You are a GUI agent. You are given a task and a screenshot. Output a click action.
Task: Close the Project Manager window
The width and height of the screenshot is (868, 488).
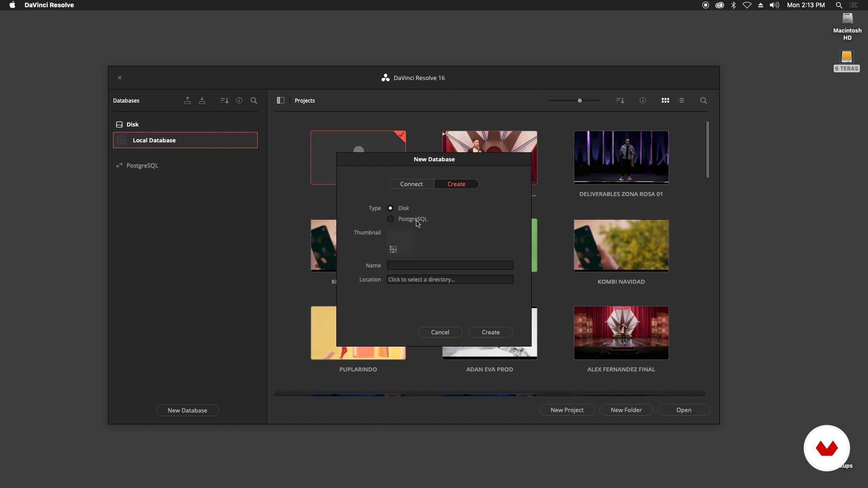coord(120,78)
